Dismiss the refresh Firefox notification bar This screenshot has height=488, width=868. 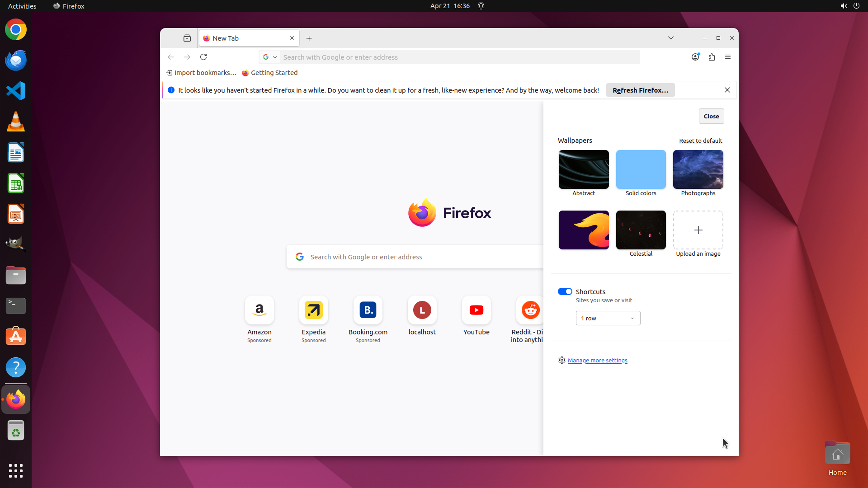727,90
